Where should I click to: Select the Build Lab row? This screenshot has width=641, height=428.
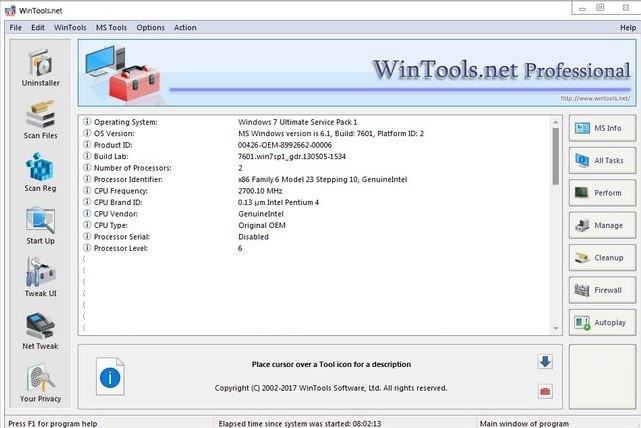coord(315,156)
